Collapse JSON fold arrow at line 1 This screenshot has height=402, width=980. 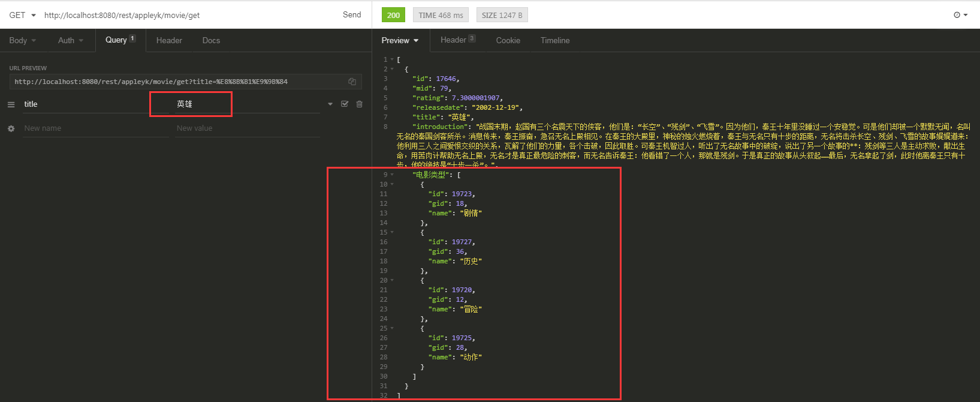click(392, 59)
